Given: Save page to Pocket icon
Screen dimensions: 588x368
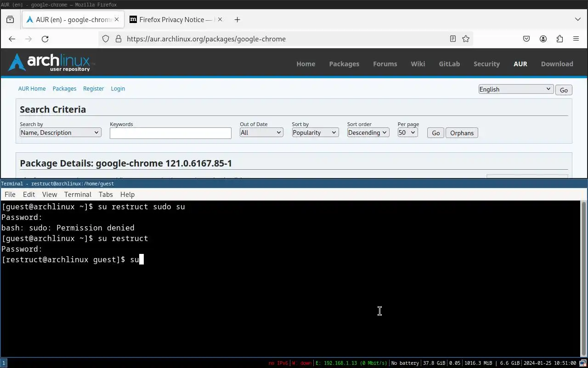Looking at the screenshot, I should click(x=526, y=39).
